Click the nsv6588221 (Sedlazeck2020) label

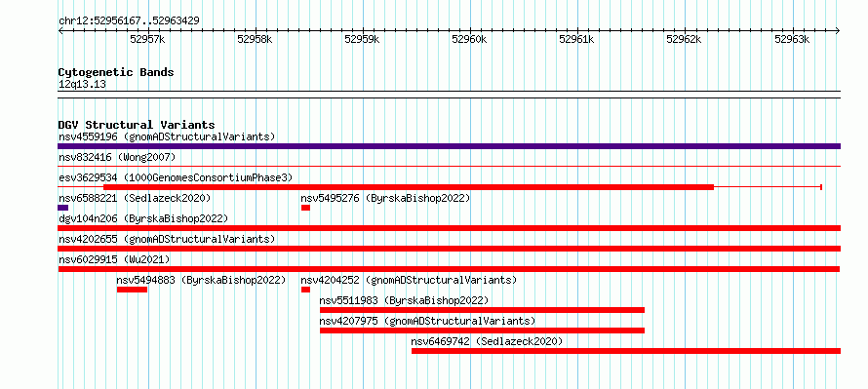click(135, 198)
